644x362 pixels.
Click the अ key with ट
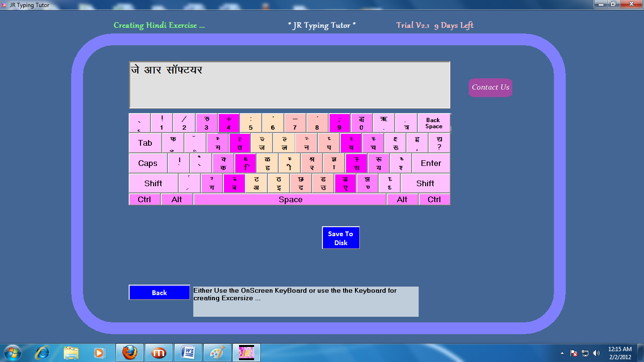256,183
